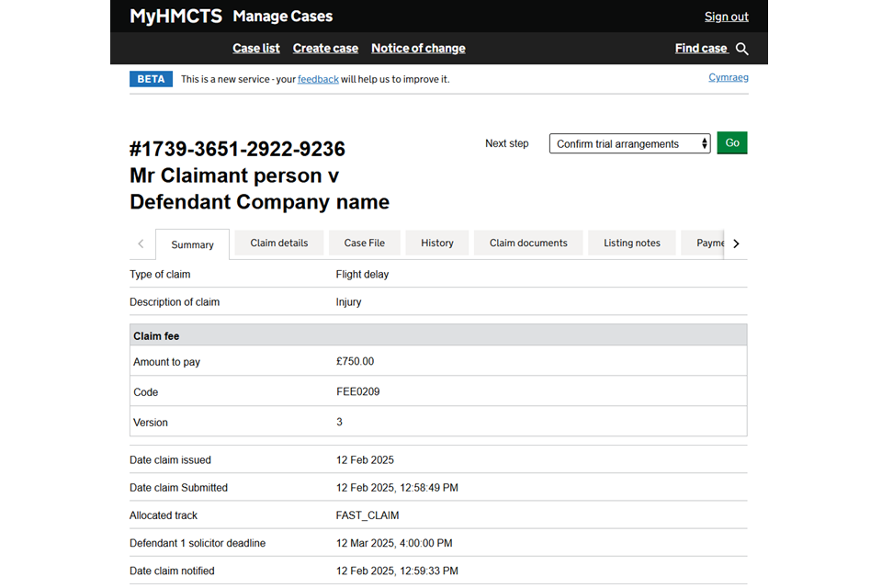Select the Listing notes tab
Image resolution: width=882 pixels, height=588 pixels.
(631, 243)
